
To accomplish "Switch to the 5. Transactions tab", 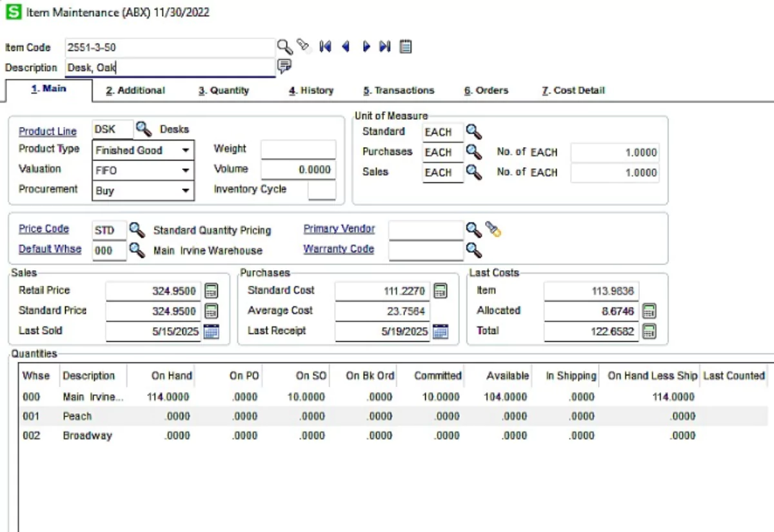I will click(399, 91).
